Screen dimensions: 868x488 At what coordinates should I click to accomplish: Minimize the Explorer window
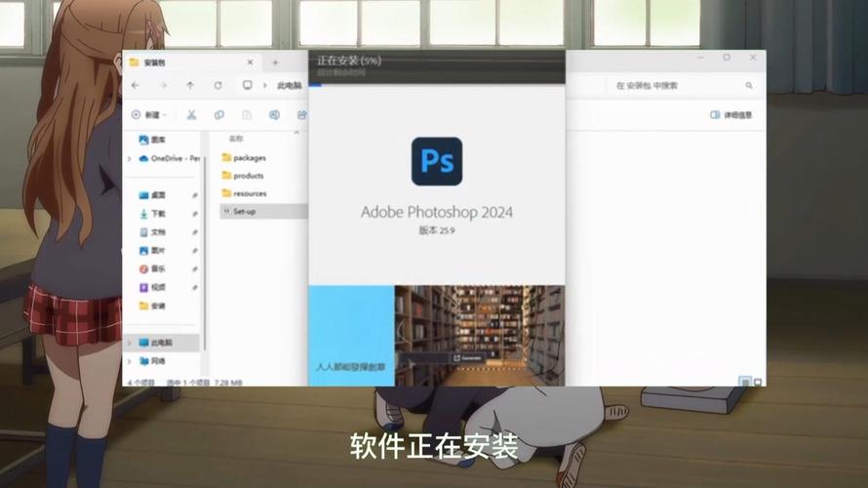point(701,58)
